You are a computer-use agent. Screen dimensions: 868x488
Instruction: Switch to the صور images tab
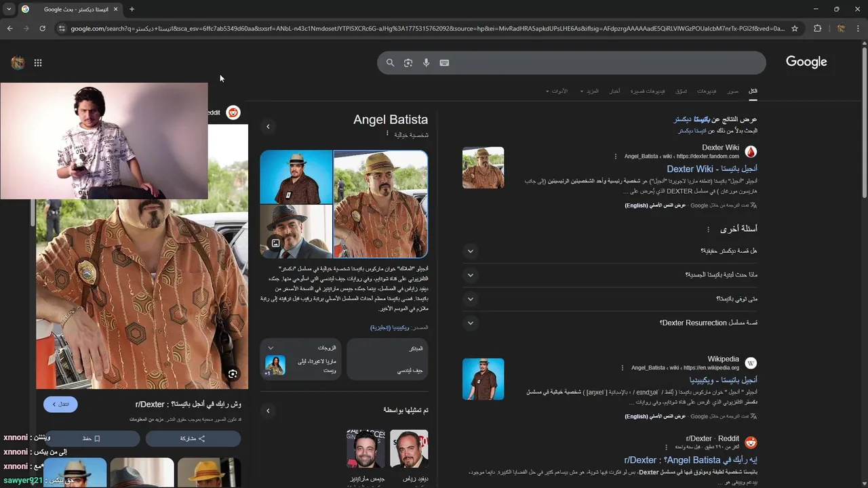point(733,91)
